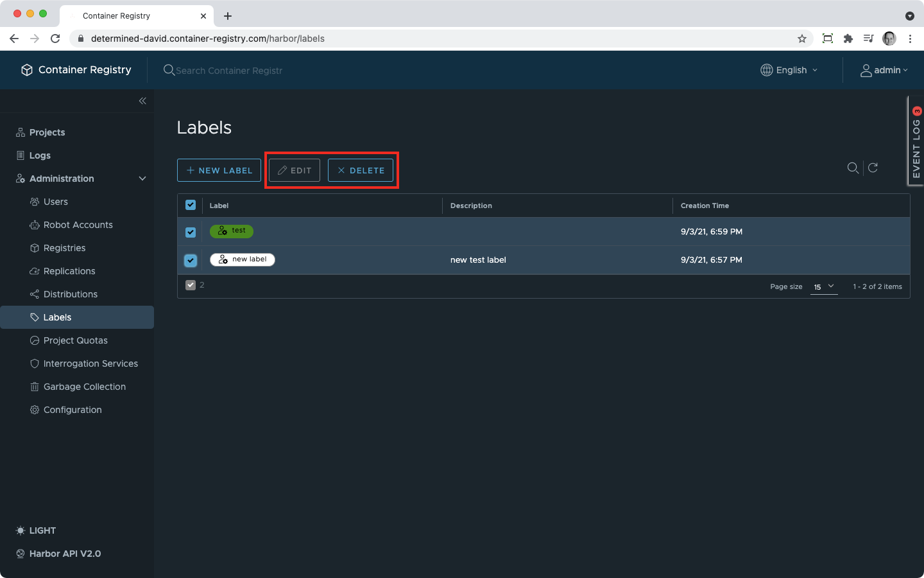Click the DELETE button
Screen dimensions: 924x578
coord(361,170)
